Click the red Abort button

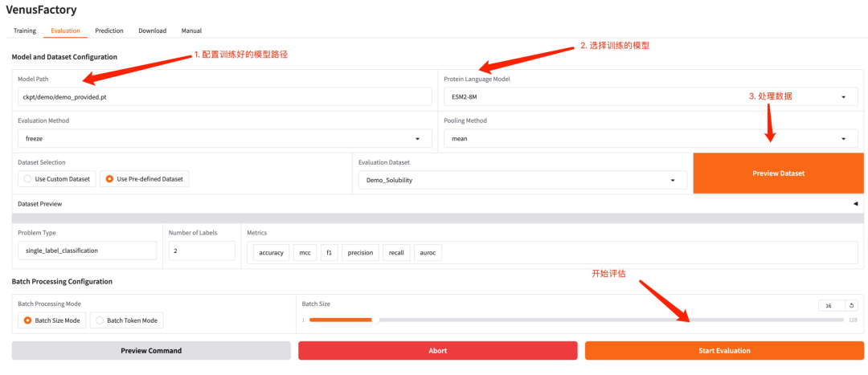pos(437,351)
